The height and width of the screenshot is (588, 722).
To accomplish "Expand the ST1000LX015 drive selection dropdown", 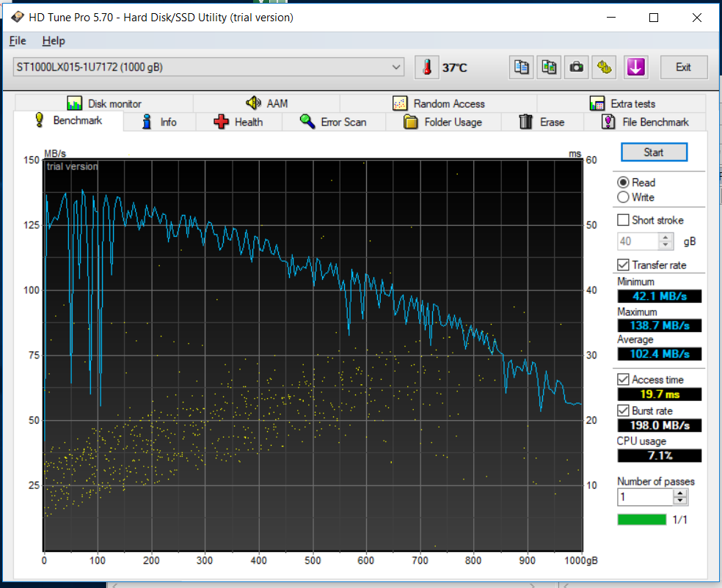I will (x=396, y=67).
